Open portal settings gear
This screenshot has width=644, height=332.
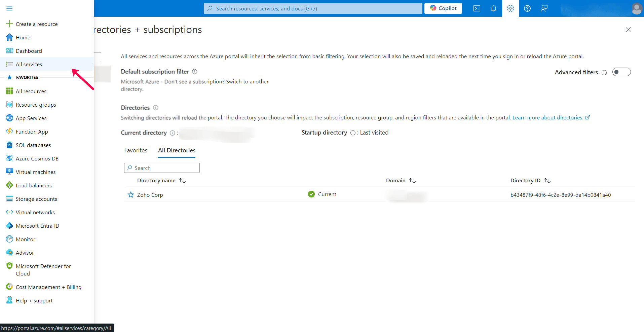click(510, 8)
